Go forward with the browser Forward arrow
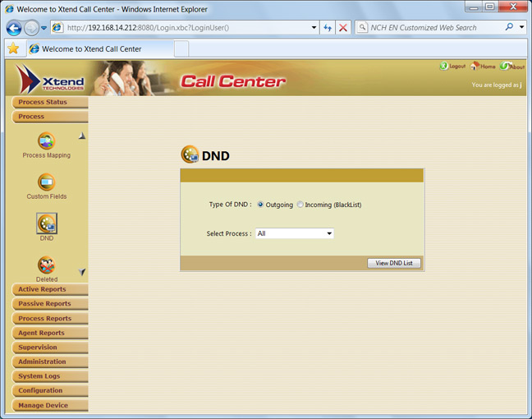 click(31, 28)
